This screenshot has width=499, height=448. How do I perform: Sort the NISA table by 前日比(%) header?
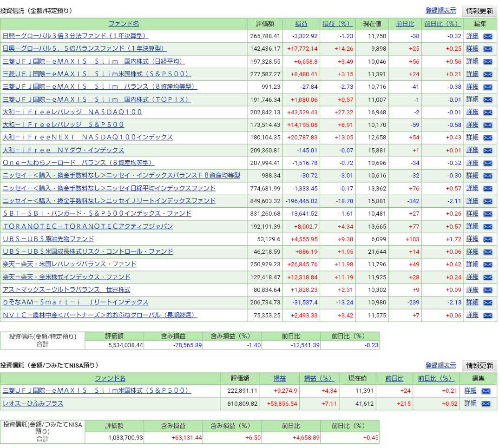pyautogui.click(x=436, y=378)
